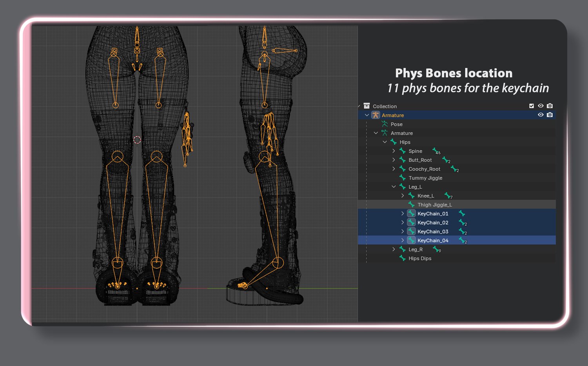588x366 pixels.
Task: Hide the Collection in viewport with eye icon
Action: point(541,106)
